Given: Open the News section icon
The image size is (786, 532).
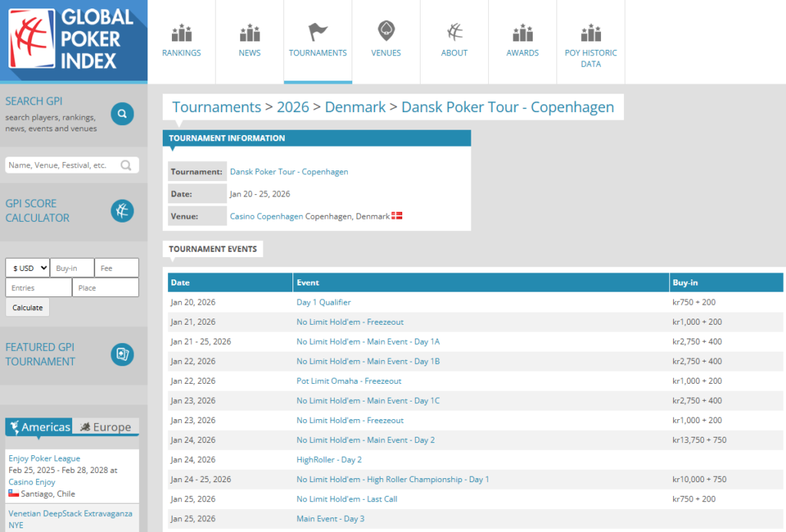Looking at the screenshot, I should click(x=249, y=33).
